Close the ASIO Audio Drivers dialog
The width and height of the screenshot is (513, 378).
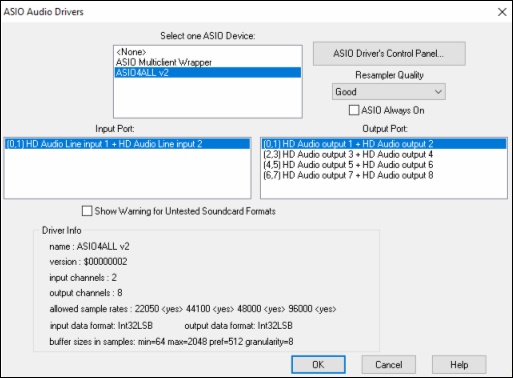pyautogui.click(x=502, y=12)
